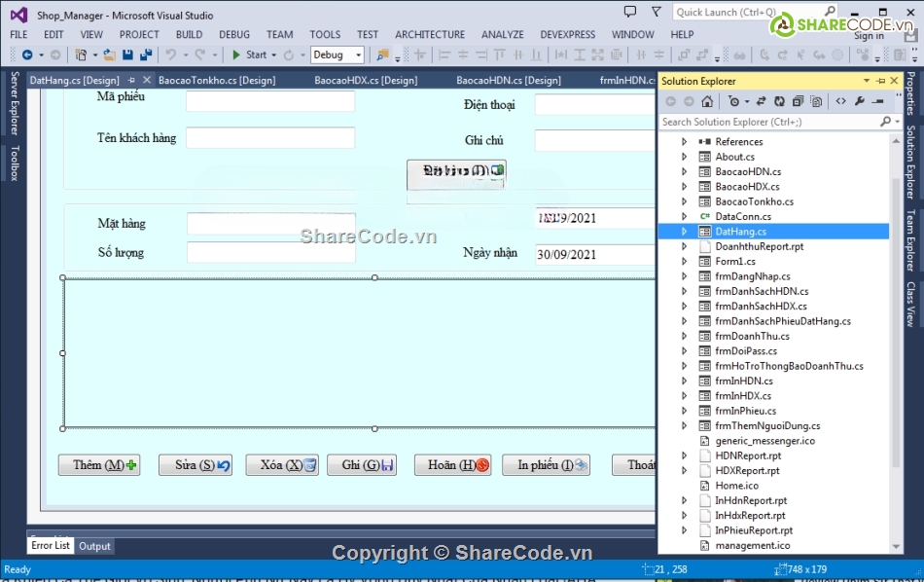Click the Sign in link
Viewport: 924px width, 582px height.
point(870,36)
